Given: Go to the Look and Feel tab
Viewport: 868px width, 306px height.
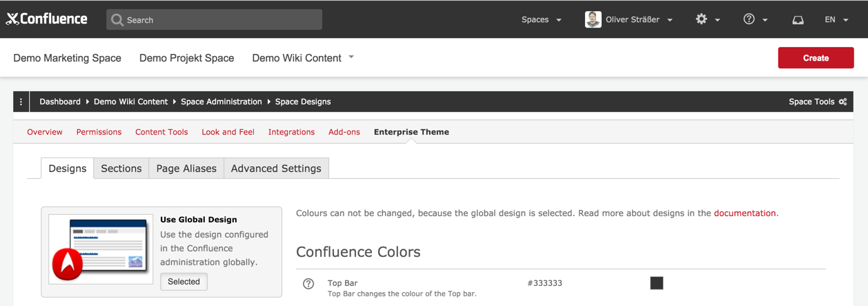Looking at the screenshot, I should pyautogui.click(x=228, y=132).
